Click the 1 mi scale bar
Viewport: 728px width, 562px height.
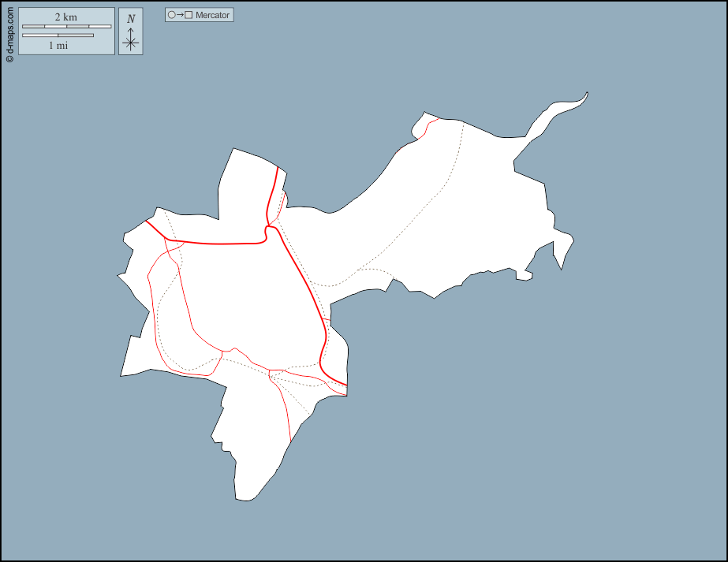point(58,35)
